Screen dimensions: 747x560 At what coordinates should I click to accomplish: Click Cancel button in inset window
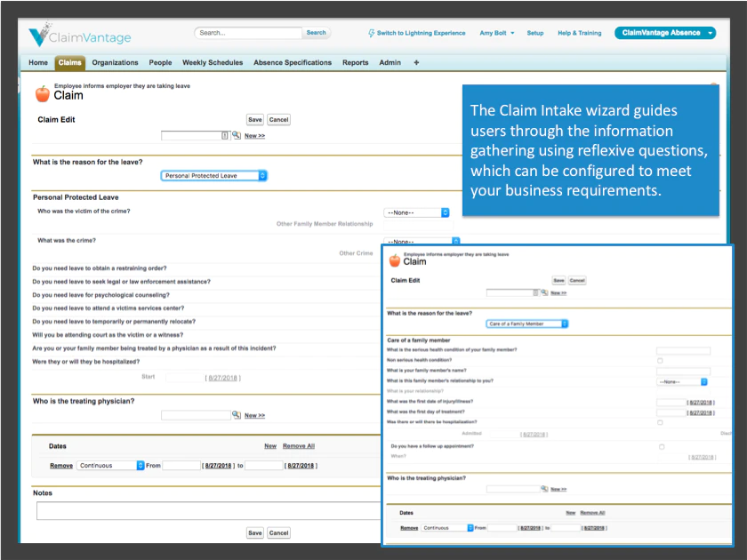pos(577,281)
